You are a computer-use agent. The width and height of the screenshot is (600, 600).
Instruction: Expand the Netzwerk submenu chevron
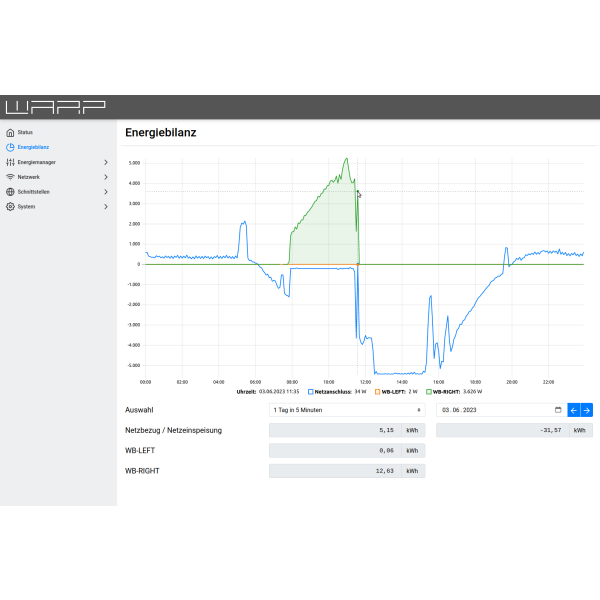(x=106, y=177)
